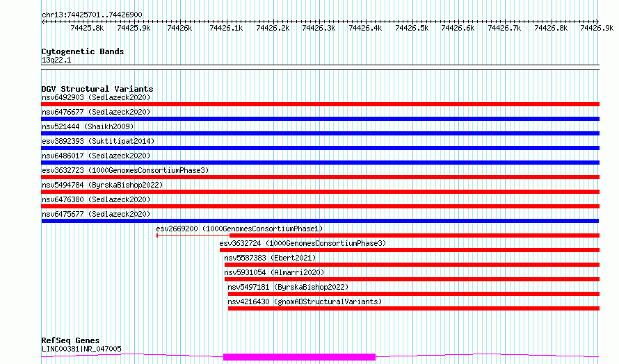Click the nsv6492903 (Sedlazeck2020) label
The height and width of the screenshot is (364, 619).
coord(96,97)
